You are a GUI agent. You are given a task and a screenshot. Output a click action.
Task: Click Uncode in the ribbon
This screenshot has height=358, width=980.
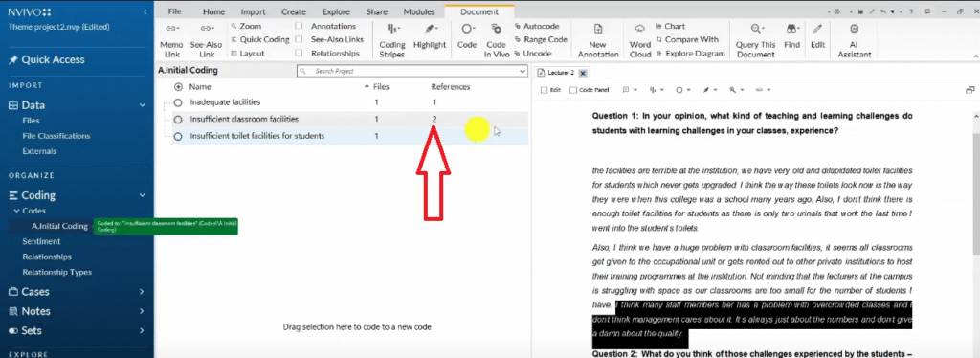[x=533, y=54]
